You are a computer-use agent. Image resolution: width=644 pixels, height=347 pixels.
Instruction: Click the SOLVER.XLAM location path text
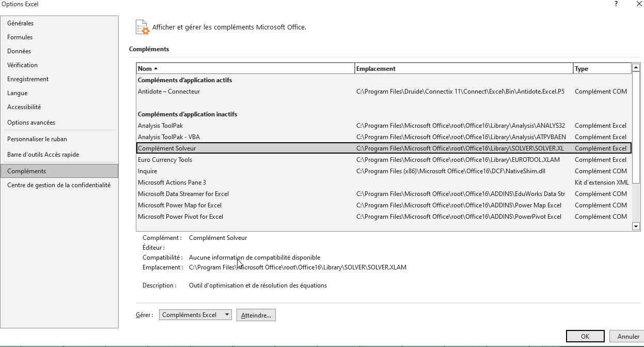coord(297,267)
